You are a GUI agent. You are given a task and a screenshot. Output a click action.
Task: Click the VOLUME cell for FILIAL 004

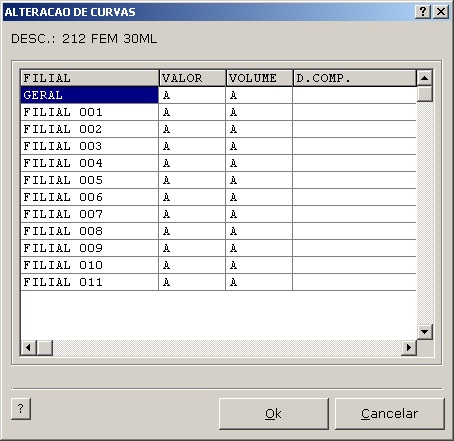(259, 163)
